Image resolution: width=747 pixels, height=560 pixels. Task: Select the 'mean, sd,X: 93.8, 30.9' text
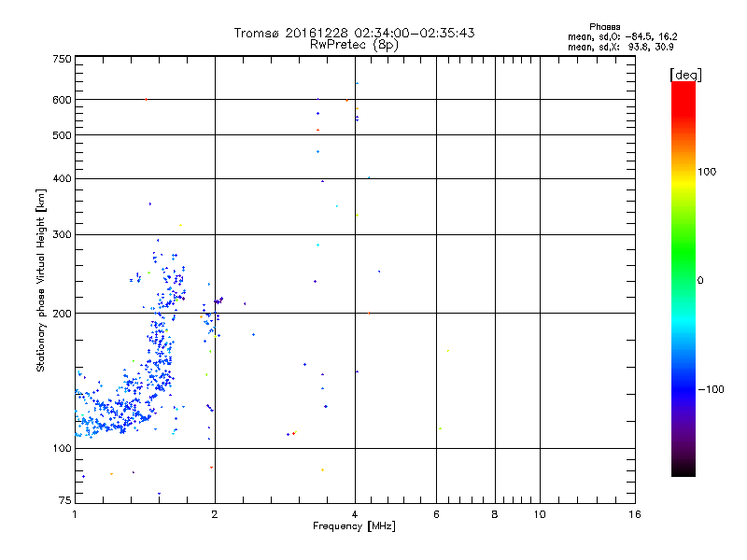[621, 48]
